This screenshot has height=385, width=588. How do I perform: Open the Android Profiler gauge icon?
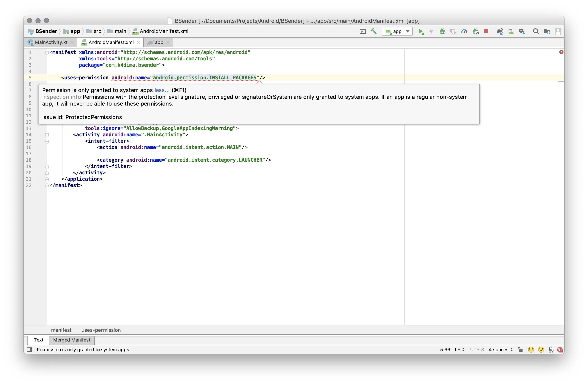click(464, 31)
